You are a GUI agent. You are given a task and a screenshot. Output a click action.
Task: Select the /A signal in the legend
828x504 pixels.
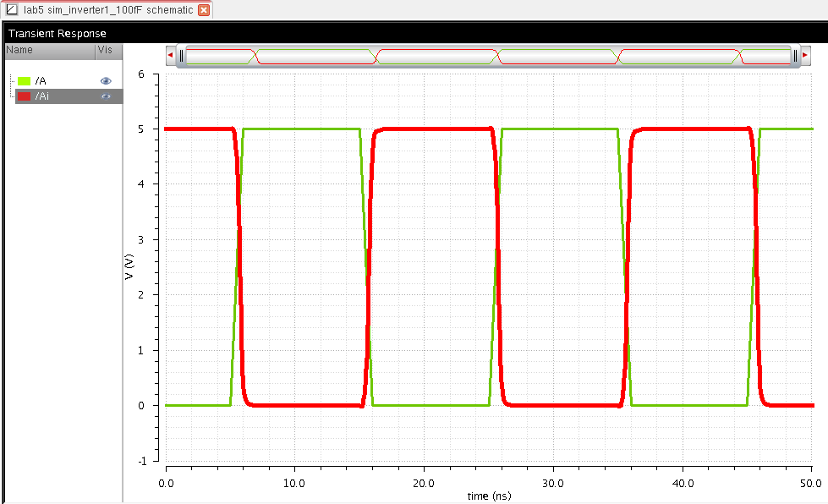41,81
